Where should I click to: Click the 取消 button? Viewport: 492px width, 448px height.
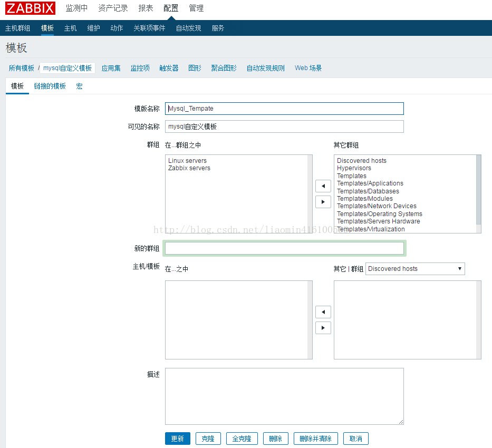click(x=356, y=439)
